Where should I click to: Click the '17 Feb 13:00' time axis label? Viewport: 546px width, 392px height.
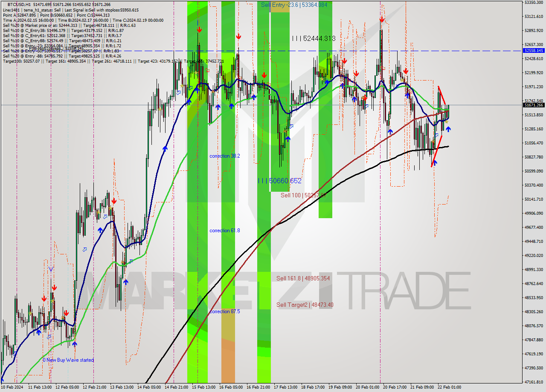coord(286,387)
